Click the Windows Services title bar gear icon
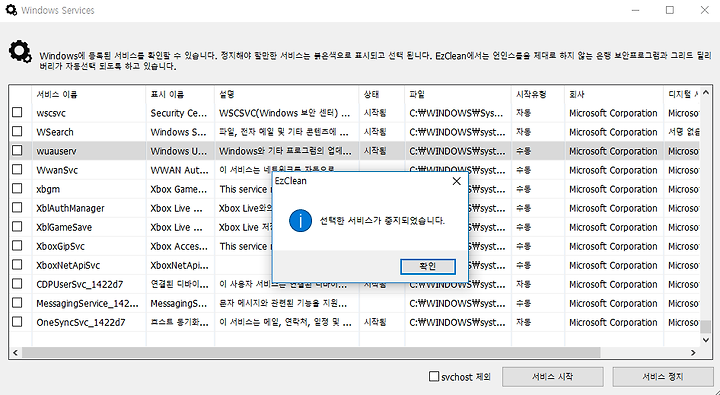The height and width of the screenshot is (395, 720). click(11, 10)
